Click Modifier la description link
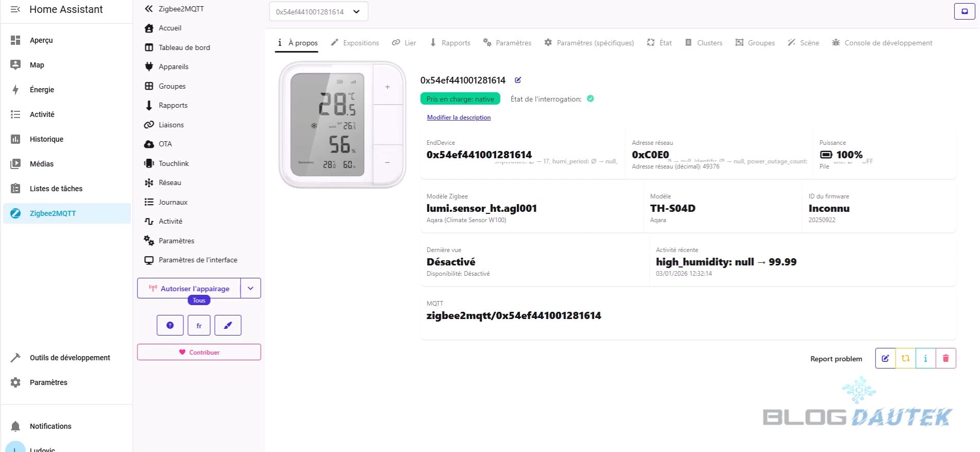The width and height of the screenshot is (980, 452). (459, 118)
